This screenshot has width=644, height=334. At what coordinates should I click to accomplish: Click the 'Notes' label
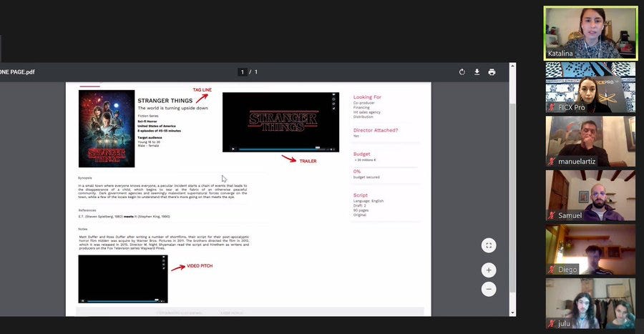click(82, 229)
